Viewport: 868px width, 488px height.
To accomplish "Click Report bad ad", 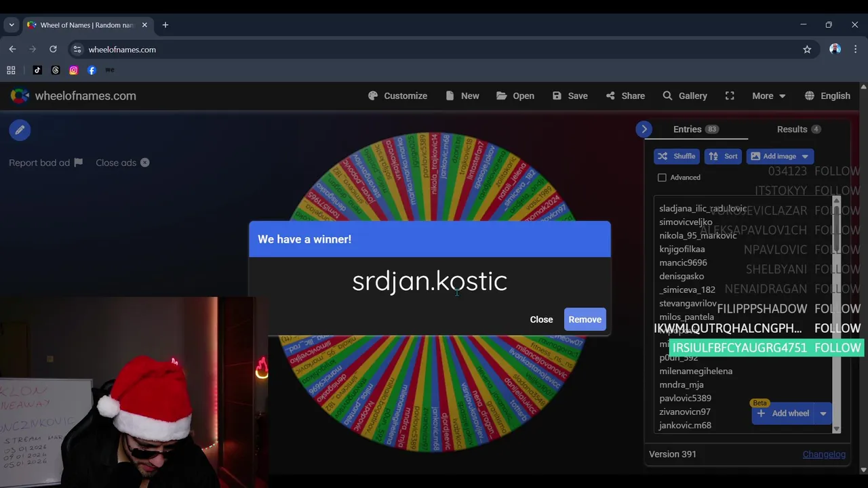I will click(x=45, y=163).
